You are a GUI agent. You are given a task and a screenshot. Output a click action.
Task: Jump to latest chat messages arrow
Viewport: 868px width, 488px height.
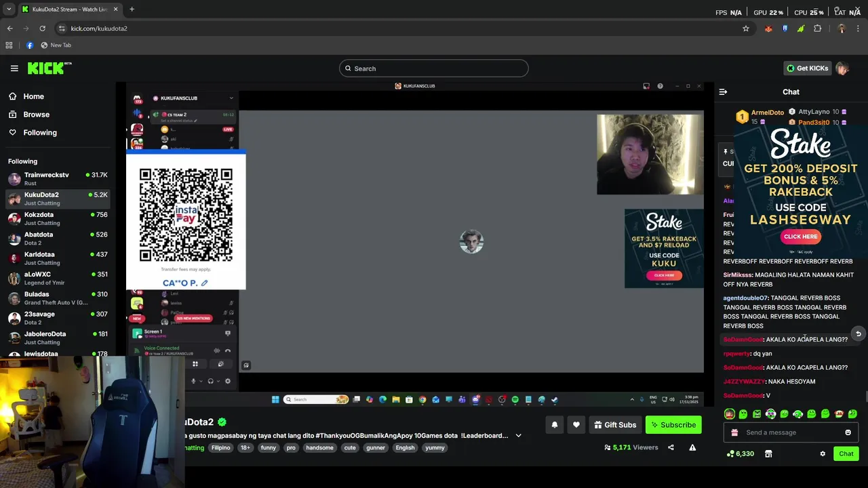coord(858,333)
